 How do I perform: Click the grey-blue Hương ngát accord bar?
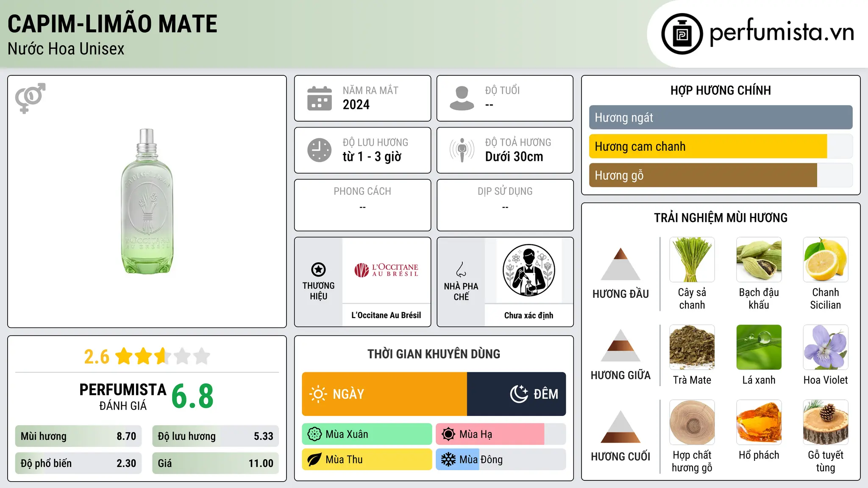point(721,117)
